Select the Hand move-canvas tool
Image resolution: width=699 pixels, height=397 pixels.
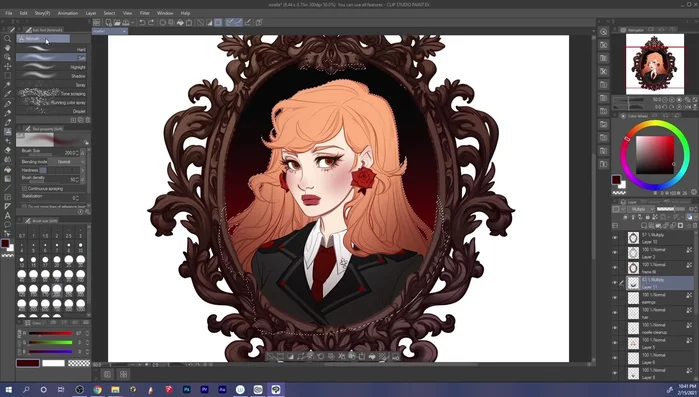(8, 48)
